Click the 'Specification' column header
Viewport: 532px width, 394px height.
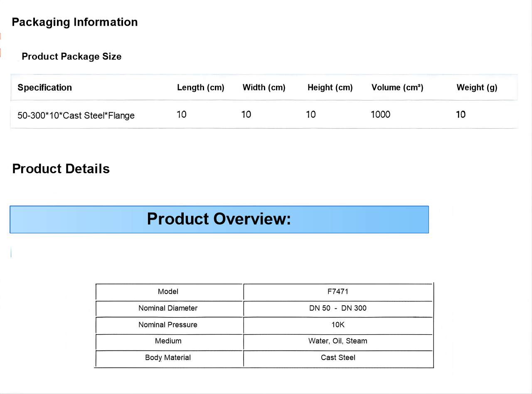(x=44, y=88)
